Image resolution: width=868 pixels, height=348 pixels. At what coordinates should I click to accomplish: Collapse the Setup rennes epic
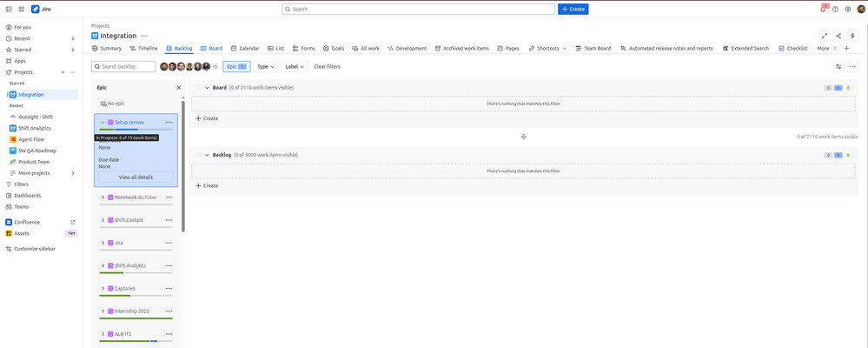pyautogui.click(x=103, y=122)
